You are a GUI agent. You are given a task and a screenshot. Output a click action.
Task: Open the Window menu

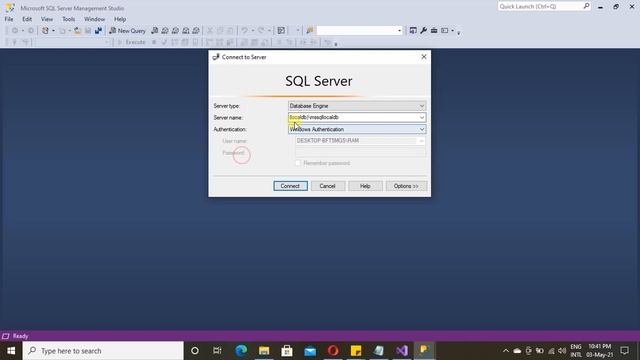coord(94,19)
